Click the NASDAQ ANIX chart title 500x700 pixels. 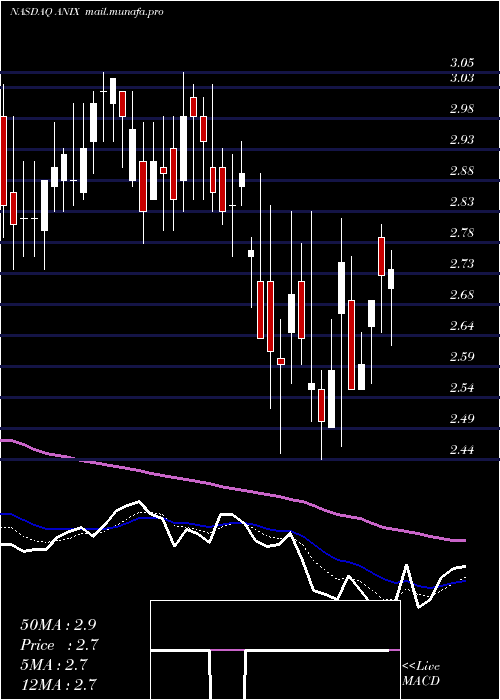click(x=45, y=12)
